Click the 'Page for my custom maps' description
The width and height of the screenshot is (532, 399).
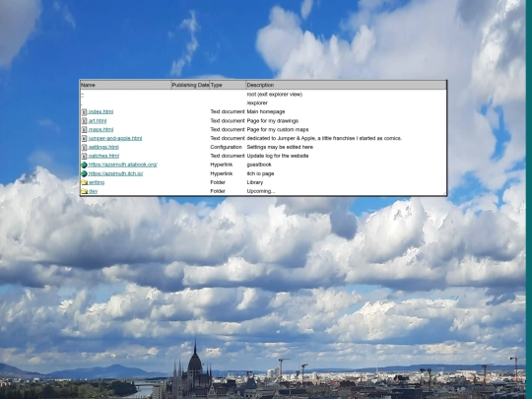(x=278, y=130)
